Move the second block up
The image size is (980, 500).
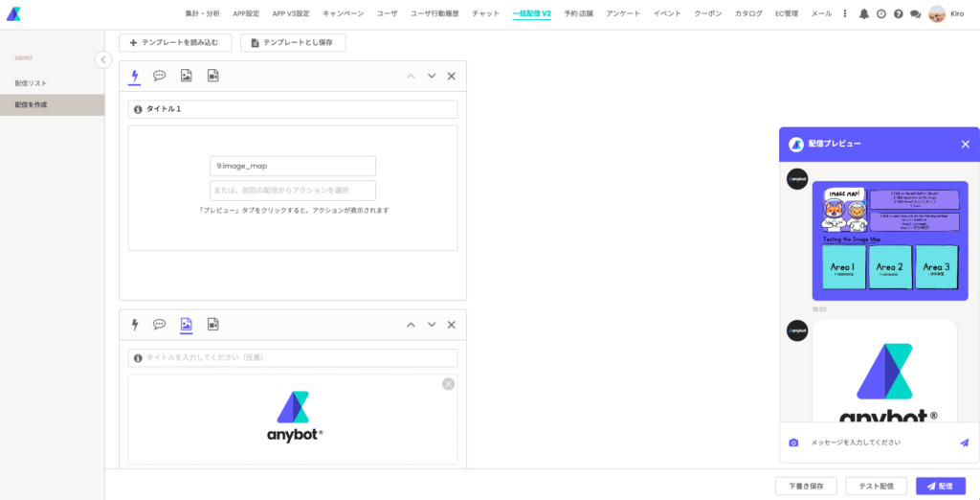coord(411,325)
